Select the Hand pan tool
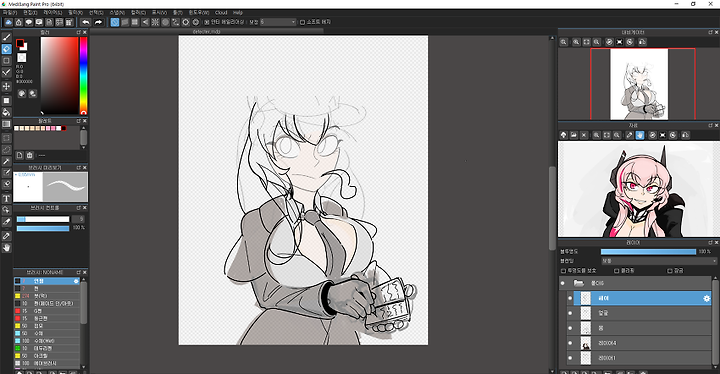This screenshot has width=720, height=374. tap(6, 248)
